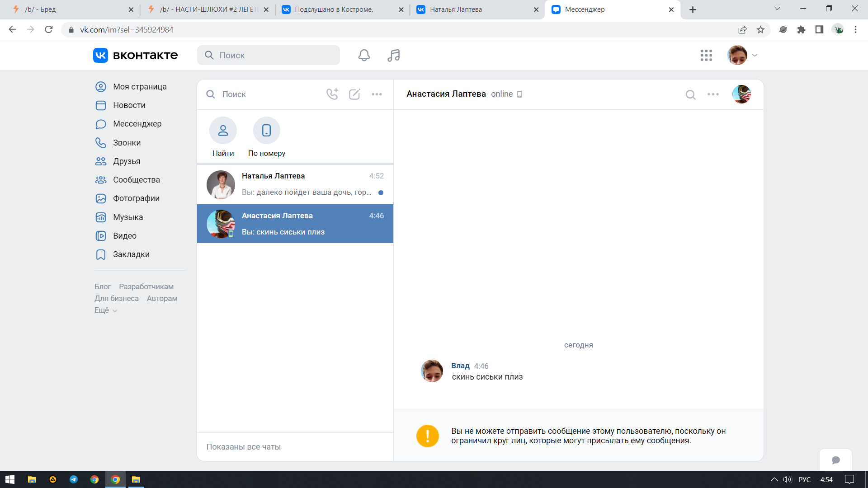Compose new chat with pencil icon
The height and width of the screenshot is (488, 868).
[354, 94]
